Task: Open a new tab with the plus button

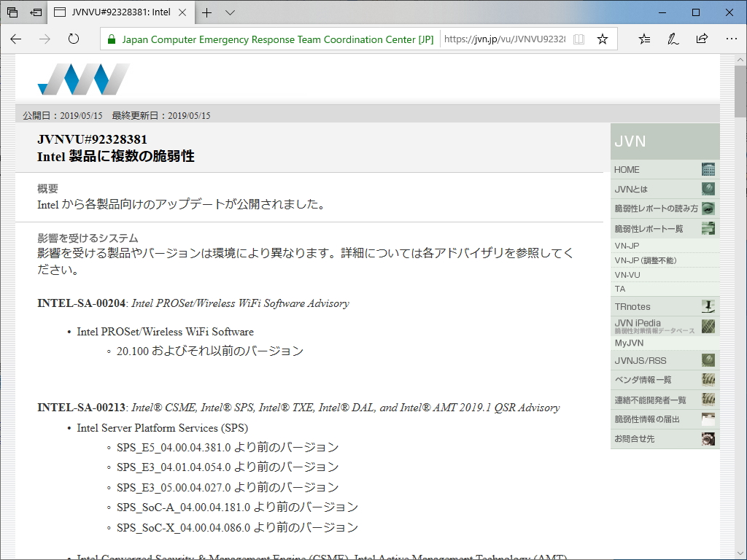Action: coord(206,12)
